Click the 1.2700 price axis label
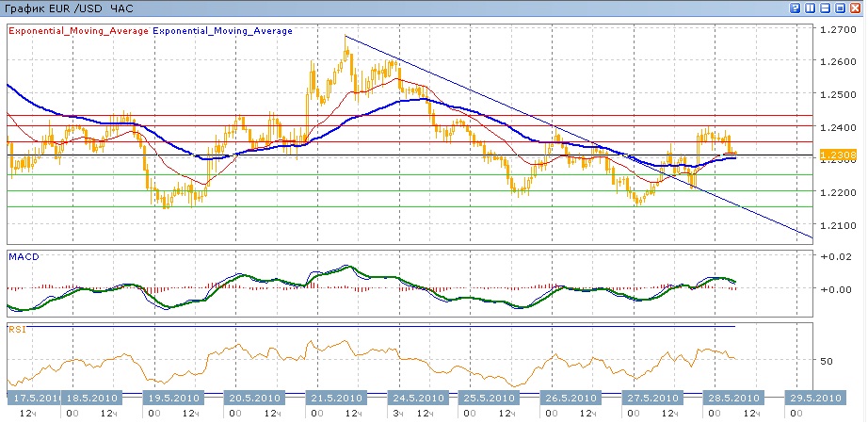Viewport: 868px width, 424px height. click(837, 30)
